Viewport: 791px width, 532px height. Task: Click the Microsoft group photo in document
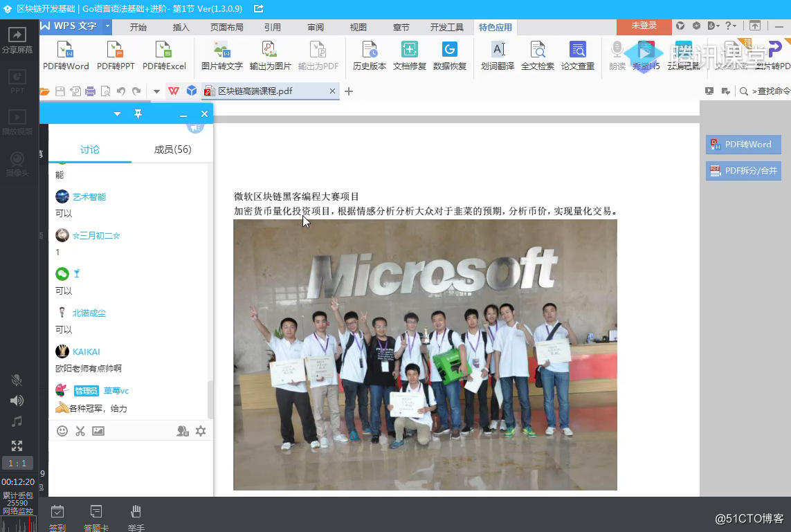coord(425,354)
